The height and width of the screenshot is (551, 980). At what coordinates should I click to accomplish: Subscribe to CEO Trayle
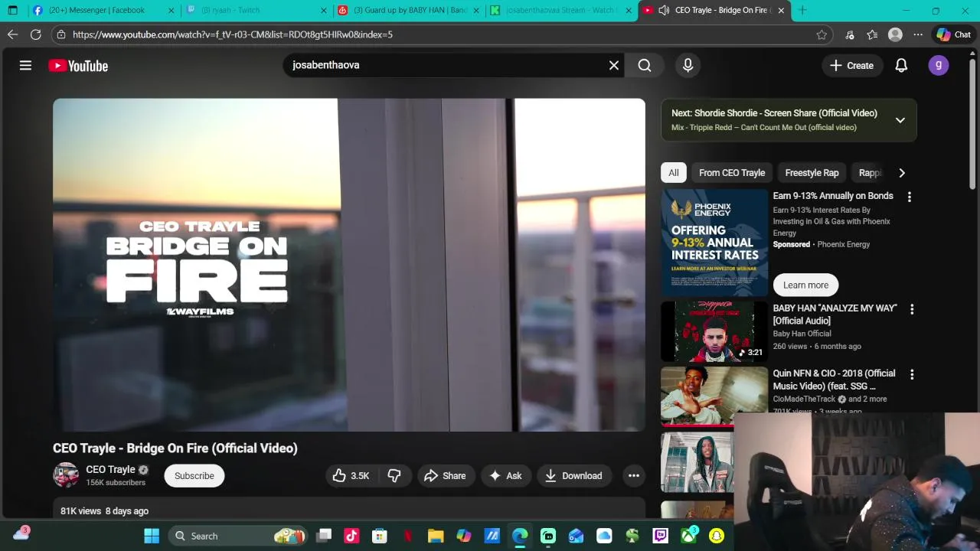[194, 476]
